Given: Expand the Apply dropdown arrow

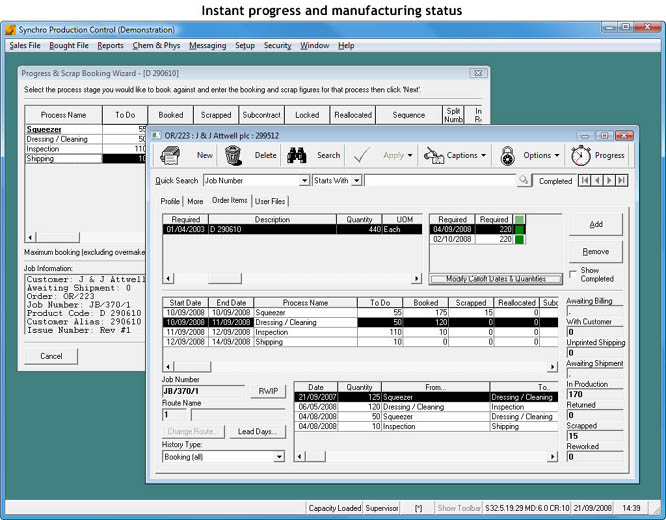Looking at the screenshot, I should coord(410,155).
